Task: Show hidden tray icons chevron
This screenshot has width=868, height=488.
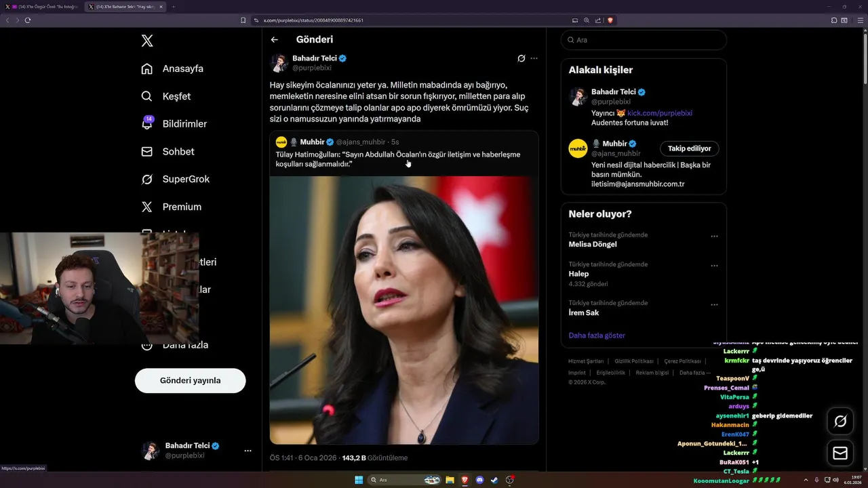Action: pyautogui.click(x=806, y=480)
